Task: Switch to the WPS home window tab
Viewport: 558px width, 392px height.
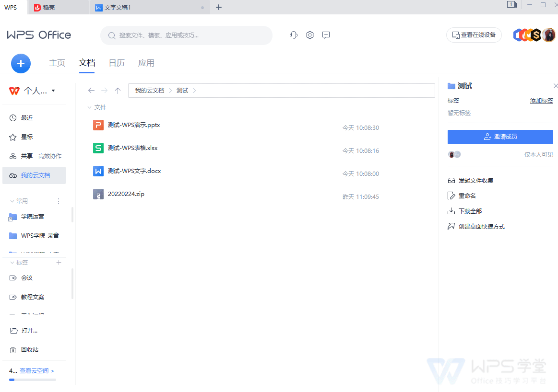Action: click(x=13, y=8)
